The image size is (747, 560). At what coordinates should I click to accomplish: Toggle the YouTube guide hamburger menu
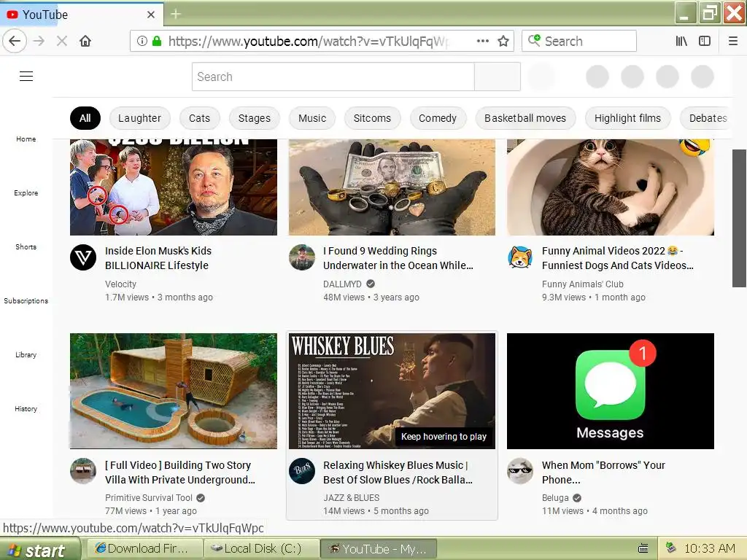pyautogui.click(x=26, y=76)
